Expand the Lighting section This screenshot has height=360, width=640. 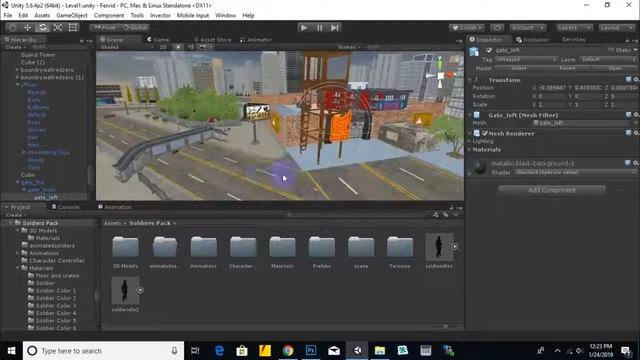click(x=470, y=141)
